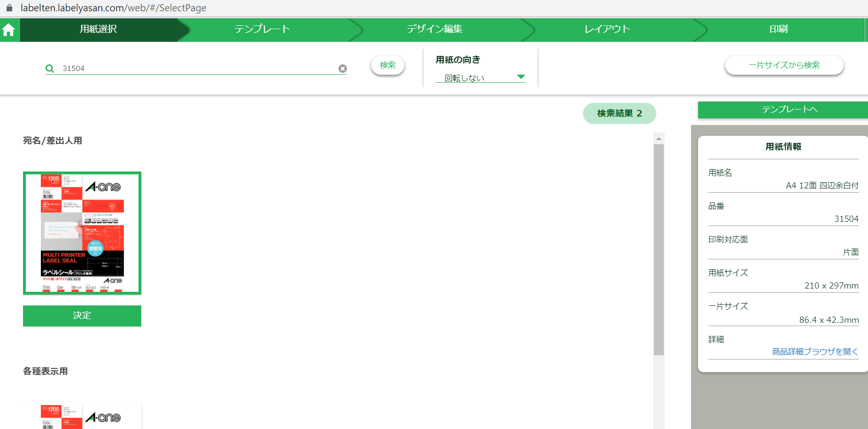This screenshot has width=868, height=429.
Task: Go to the 用紙選択 step tab
Action: click(99, 29)
